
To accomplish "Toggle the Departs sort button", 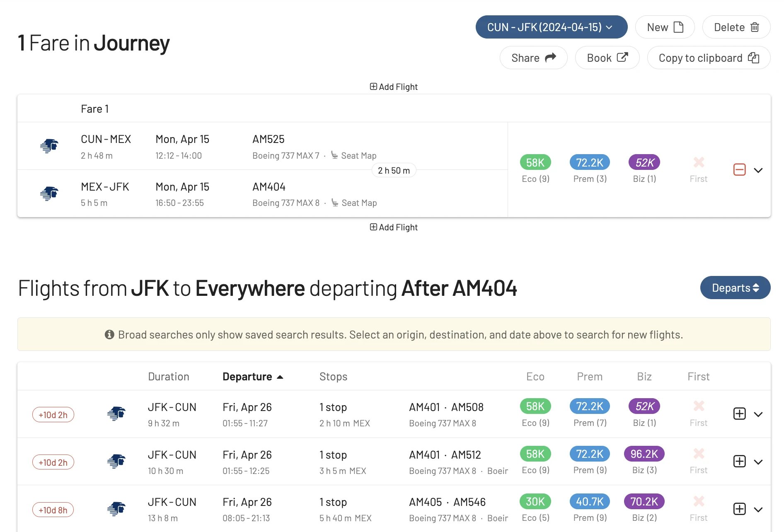I will click(735, 288).
